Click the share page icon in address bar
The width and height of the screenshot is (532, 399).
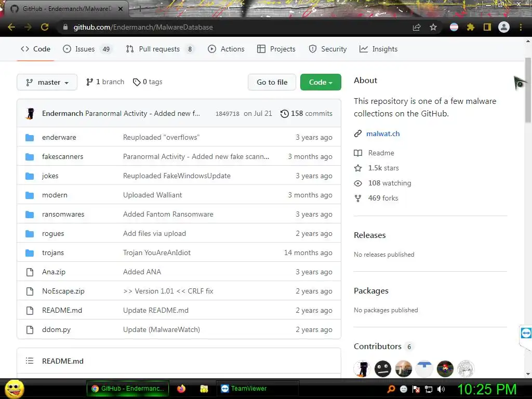[417, 27]
